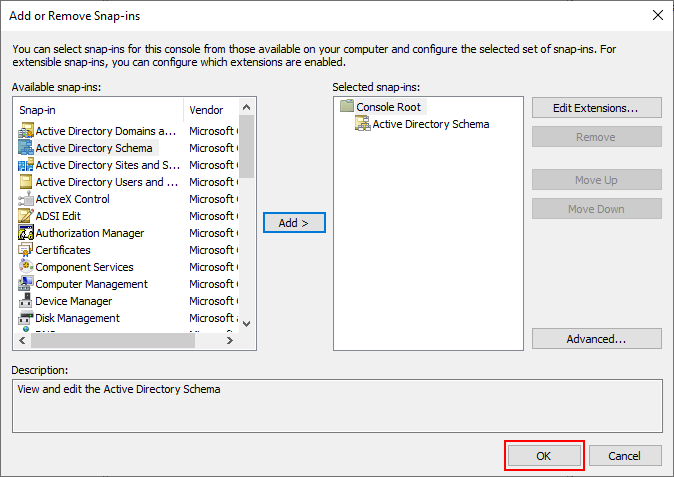Select ActiveX Control entry

tap(72, 199)
